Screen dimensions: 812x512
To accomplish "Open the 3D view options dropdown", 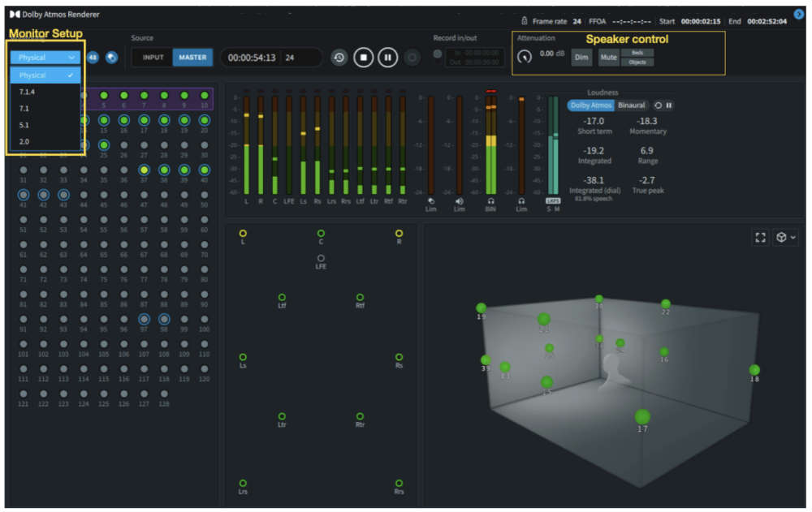I will tap(786, 238).
